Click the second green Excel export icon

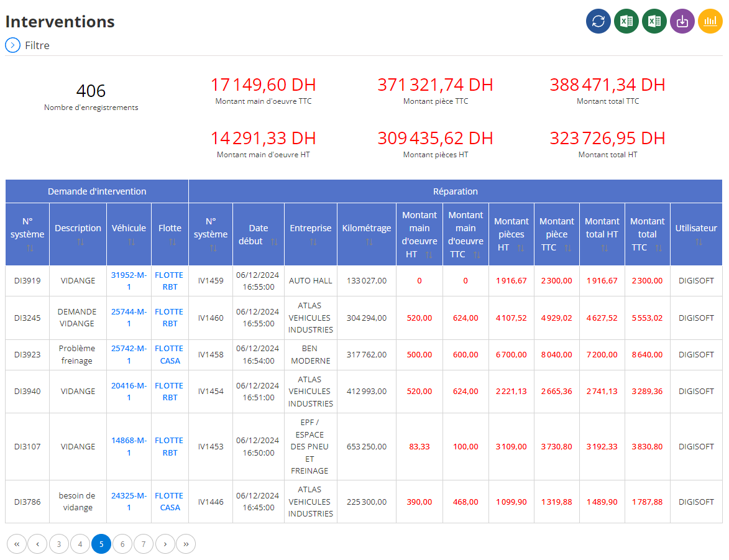654,21
